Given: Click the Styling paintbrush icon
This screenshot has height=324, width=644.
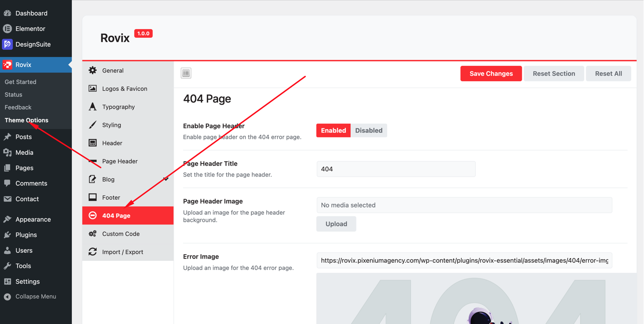Looking at the screenshot, I should tap(93, 125).
